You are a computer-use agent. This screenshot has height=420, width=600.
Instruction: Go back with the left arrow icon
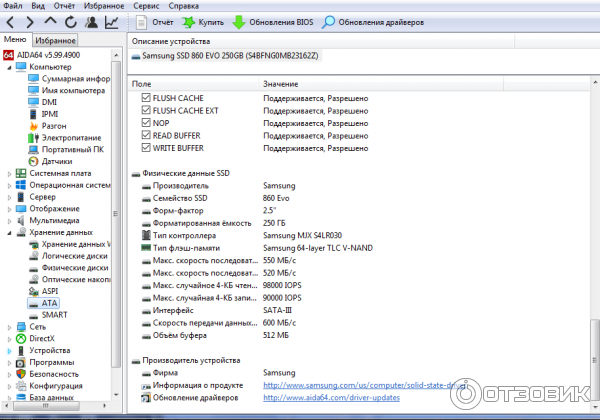click(10, 22)
